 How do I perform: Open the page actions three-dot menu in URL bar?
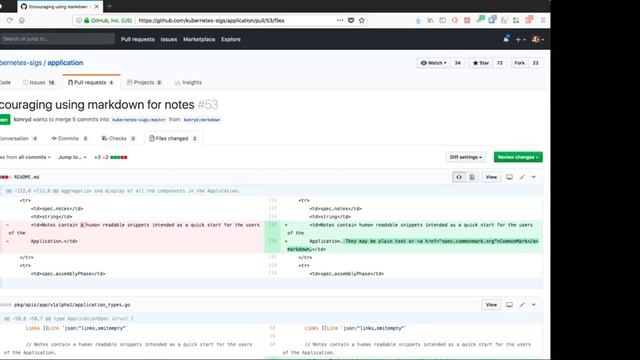[340, 20]
